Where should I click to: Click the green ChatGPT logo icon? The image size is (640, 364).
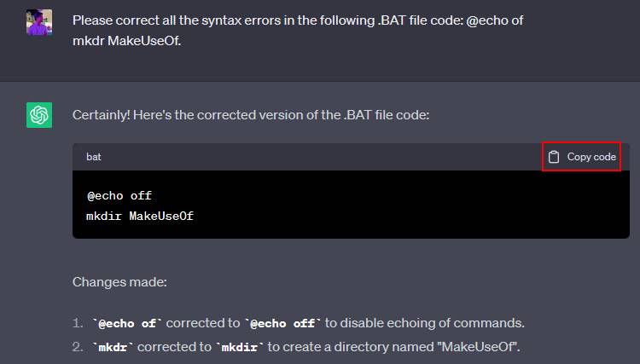click(x=39, y=114)
